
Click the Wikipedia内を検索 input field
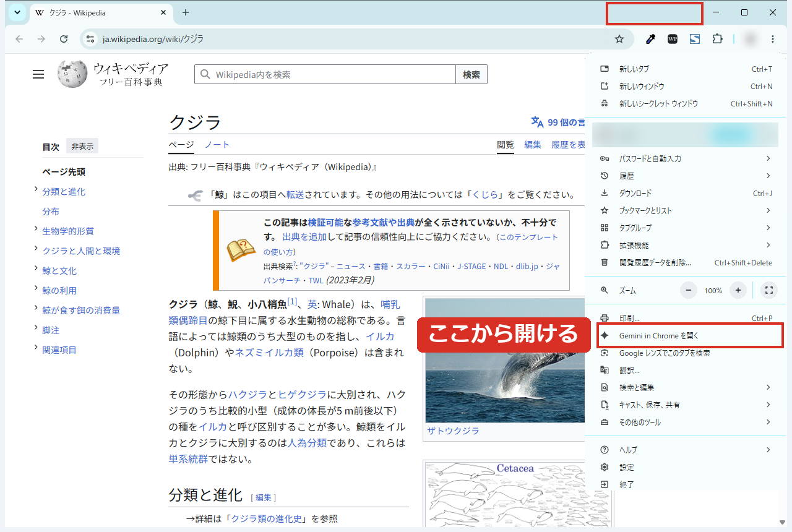[x=325, y=74]
